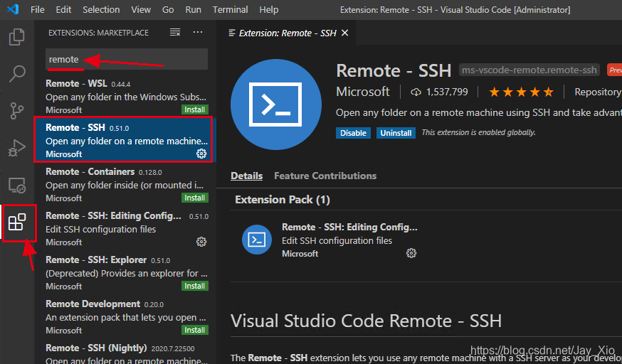This screenshot has height=364, width=622.
Task: Install the Remote - WSL extension
Action: point(195,109)
